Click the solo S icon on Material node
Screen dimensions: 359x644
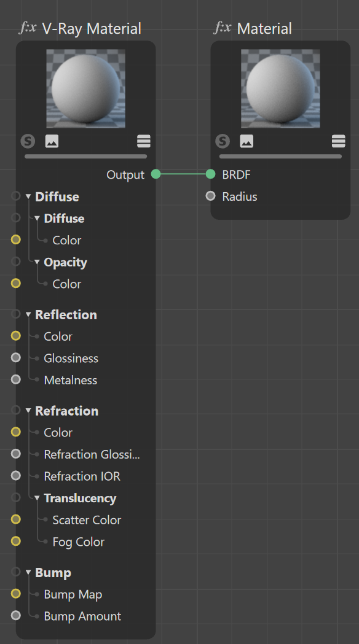coord(223,141)
